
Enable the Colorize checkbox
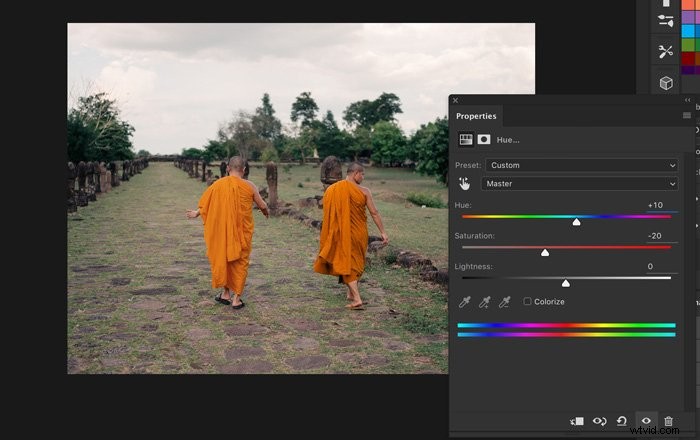[527, 301]
